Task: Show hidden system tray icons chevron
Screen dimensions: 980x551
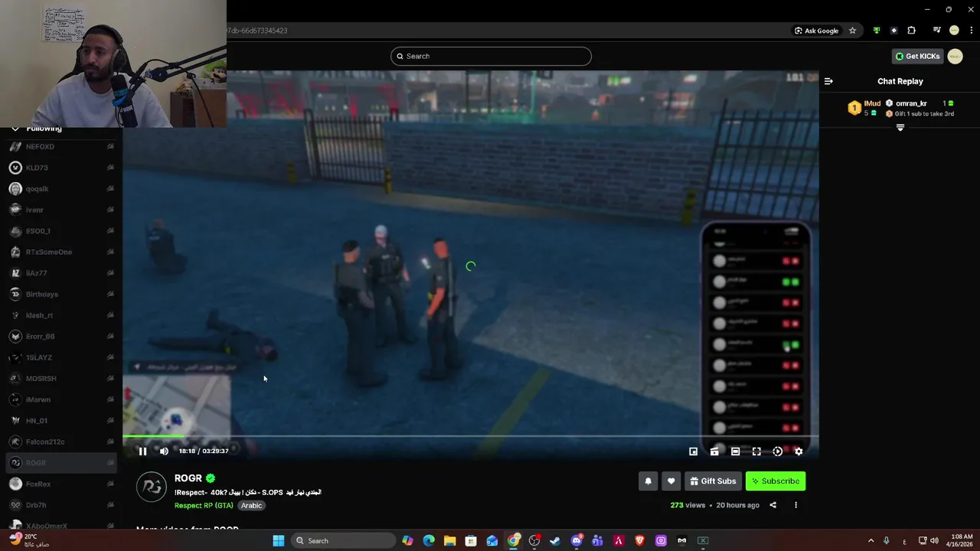Action: click(871, 541)
